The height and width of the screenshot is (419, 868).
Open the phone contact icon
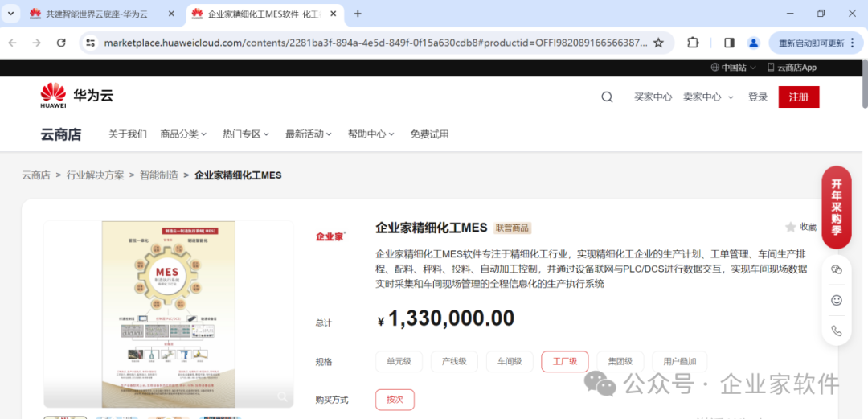coord(837,331)
